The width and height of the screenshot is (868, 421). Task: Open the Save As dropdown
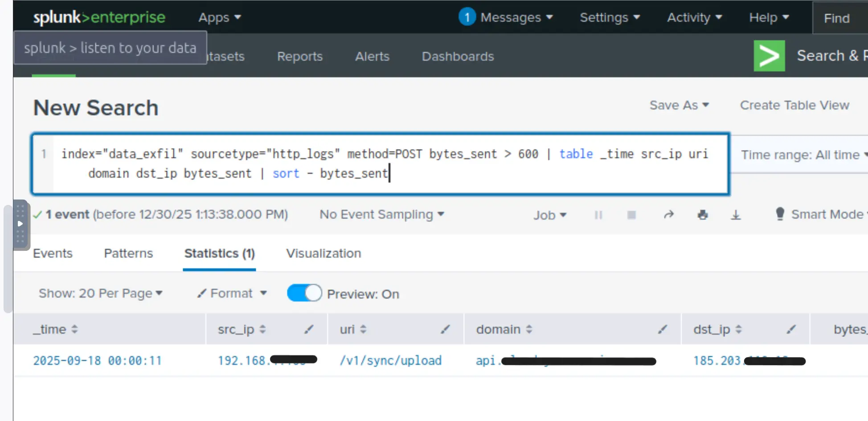click(679, 105)
